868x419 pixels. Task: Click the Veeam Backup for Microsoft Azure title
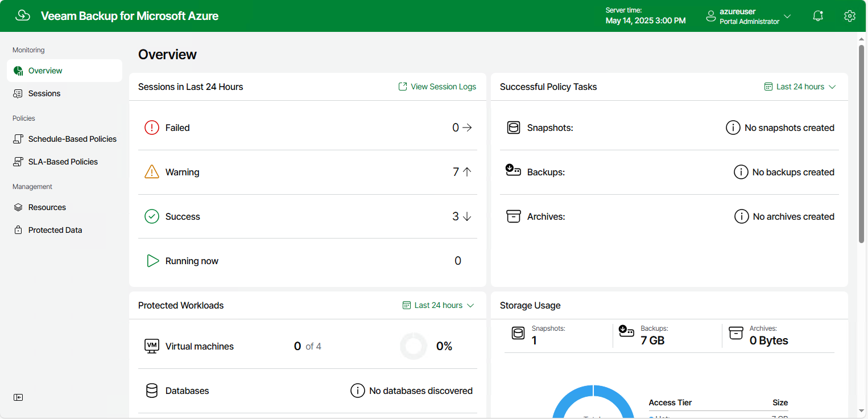coord(130,16)
